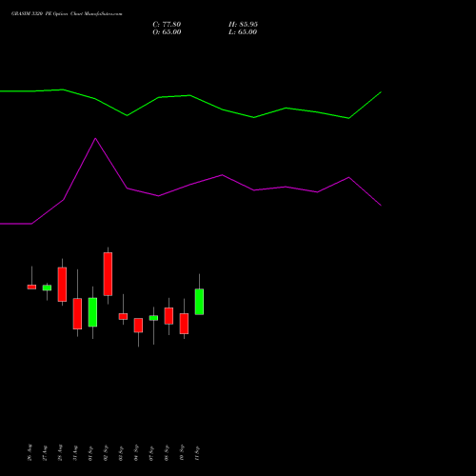Select the last green candle above 11 Sep
The image size is (476, 476).
click(x=199, y=302)
